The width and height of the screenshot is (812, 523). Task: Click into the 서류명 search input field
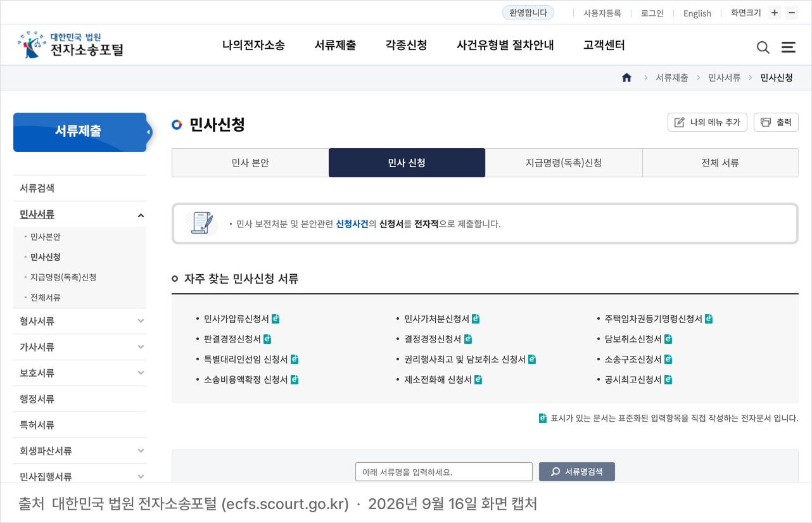pos(444,472)
